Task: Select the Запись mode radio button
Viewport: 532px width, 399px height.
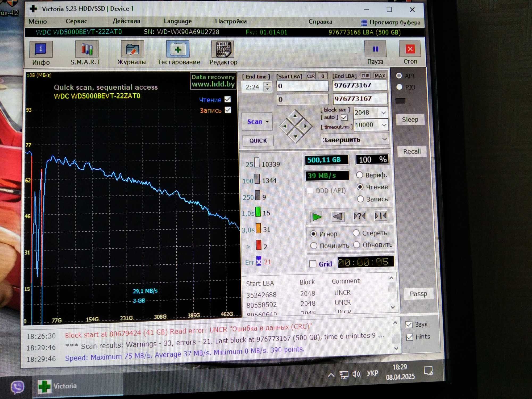Action: tap(360, 199)
